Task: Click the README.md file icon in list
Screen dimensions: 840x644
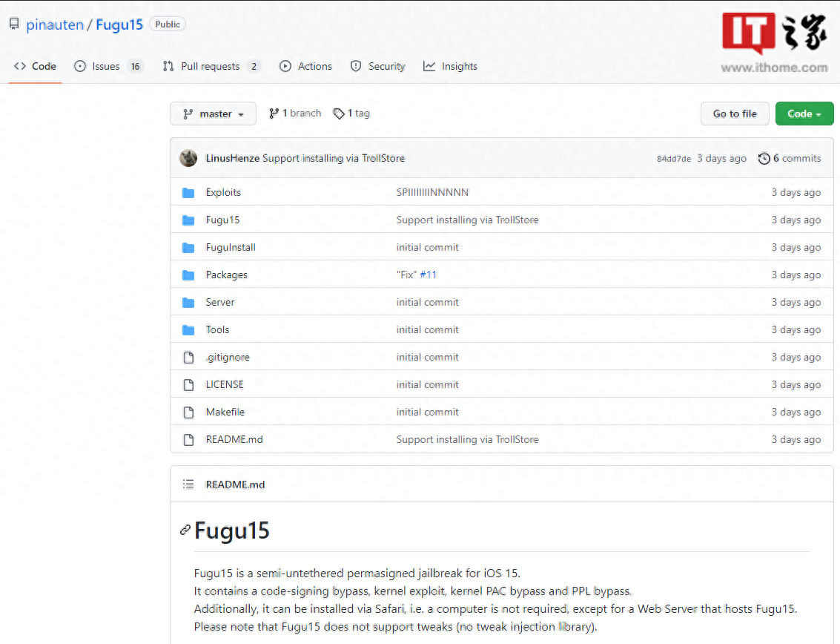Action: click(188, 440)
